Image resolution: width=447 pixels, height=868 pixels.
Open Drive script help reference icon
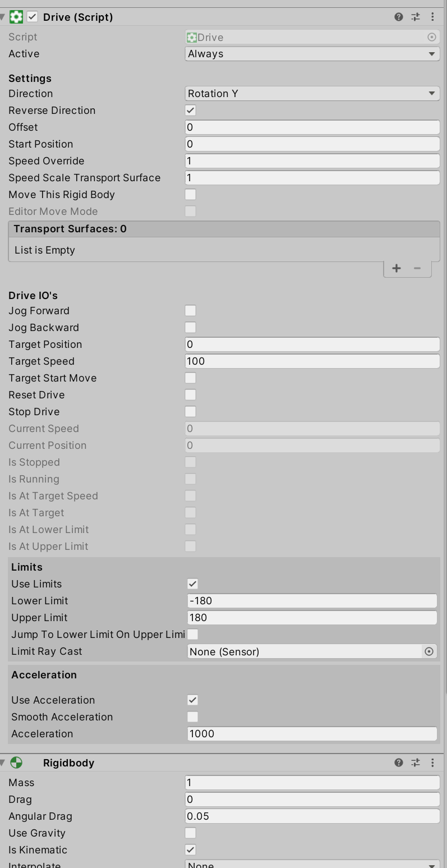coord(399,17)
